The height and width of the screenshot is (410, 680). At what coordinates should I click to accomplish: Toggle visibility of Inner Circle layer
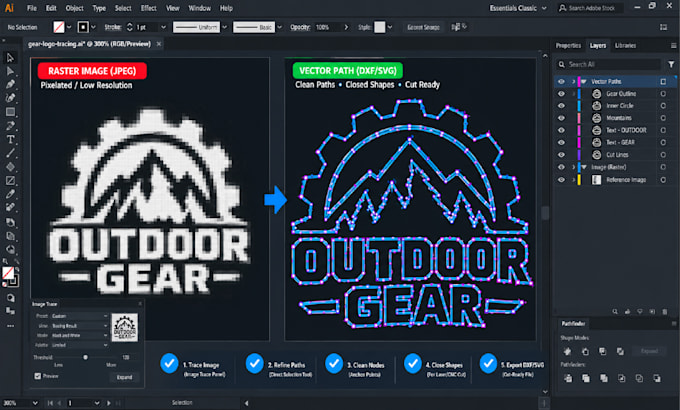[x=561, y=106]
